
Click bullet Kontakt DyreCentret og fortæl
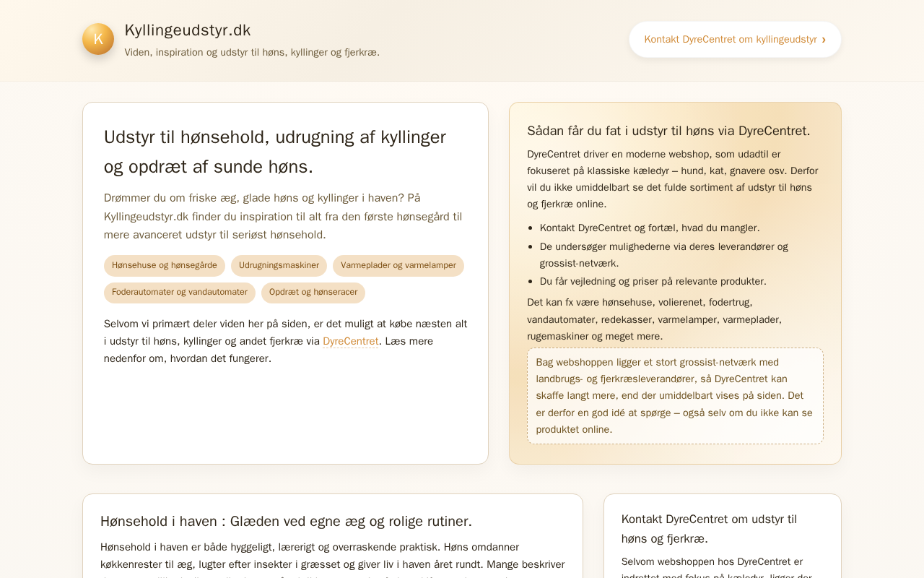point(650,228)
